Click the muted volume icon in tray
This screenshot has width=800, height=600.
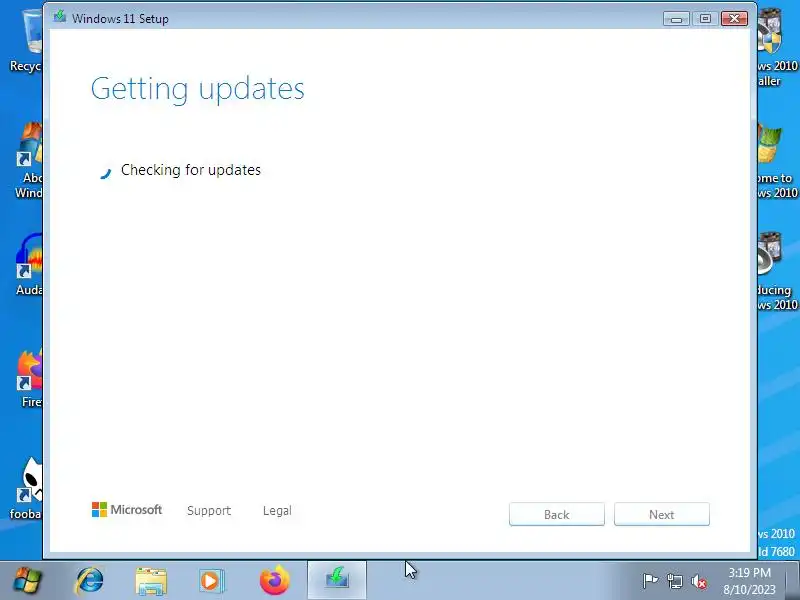click(x=699, y=581)
